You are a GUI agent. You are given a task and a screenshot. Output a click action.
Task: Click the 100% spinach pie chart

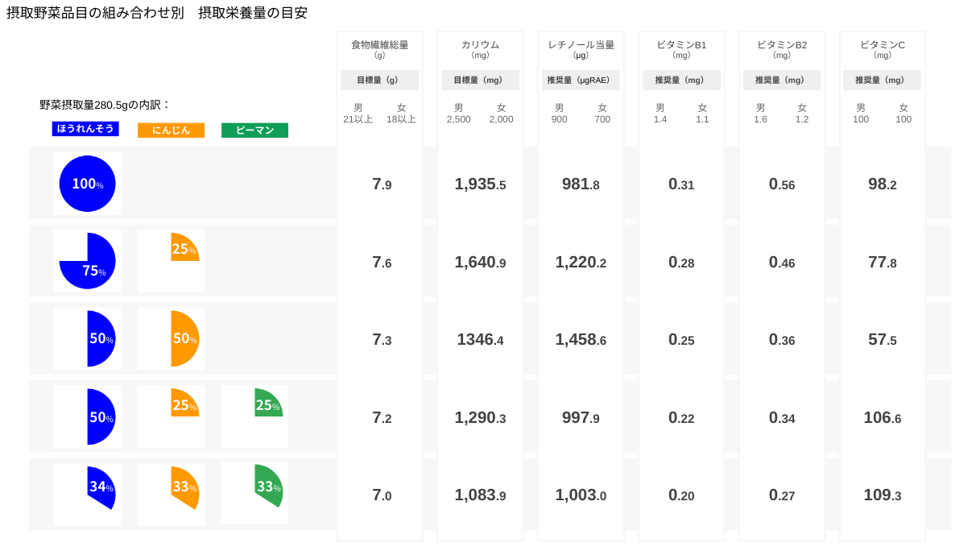point(87,184)
